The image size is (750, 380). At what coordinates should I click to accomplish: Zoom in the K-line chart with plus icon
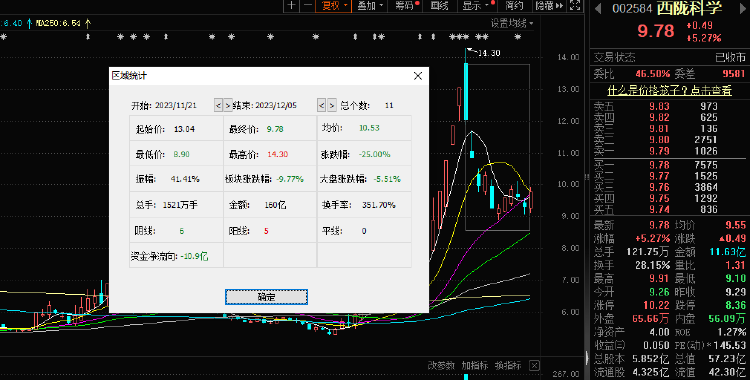[291, 6]
